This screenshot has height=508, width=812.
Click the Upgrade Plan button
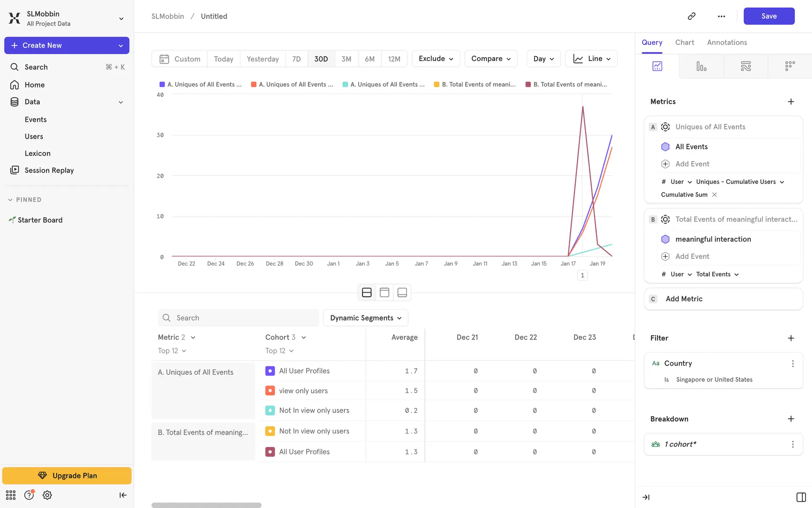click(67, 475)
